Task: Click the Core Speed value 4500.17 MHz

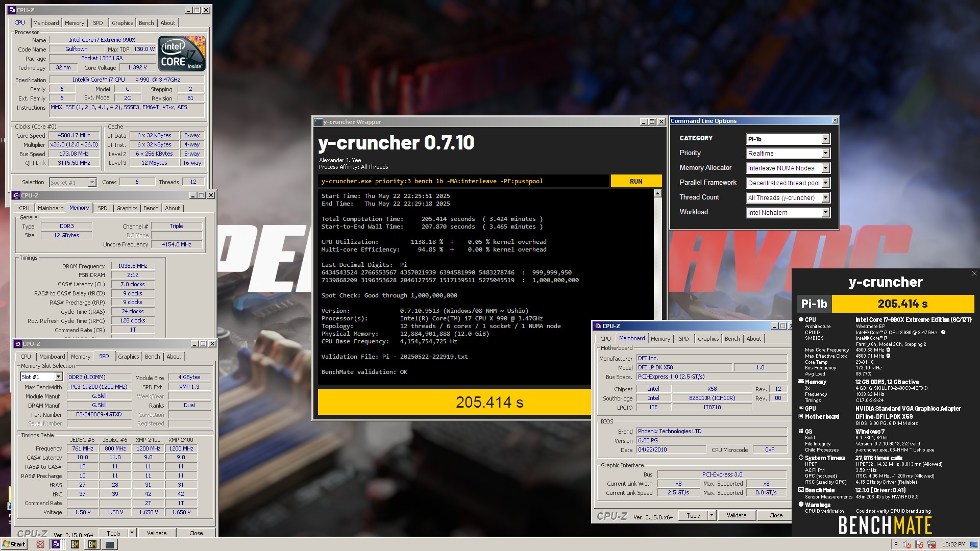Action: [x=74, y=136]
